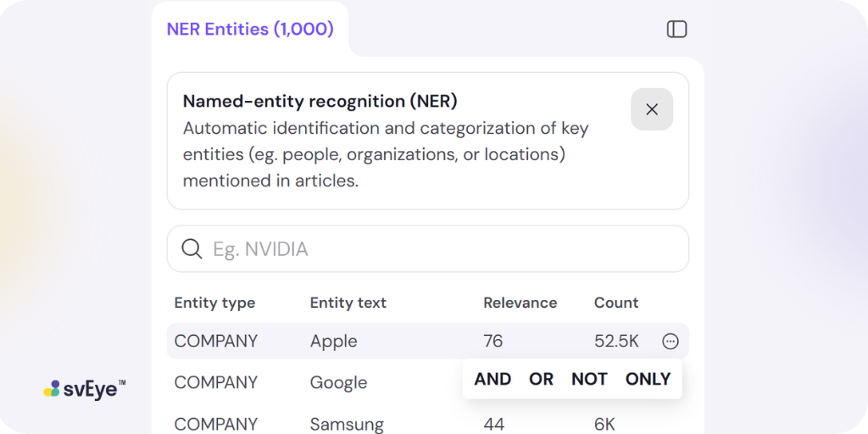The image size is (868, 434).
Task: Choose the ONLY operator in the popup
Action: click(x=648, y=379)
